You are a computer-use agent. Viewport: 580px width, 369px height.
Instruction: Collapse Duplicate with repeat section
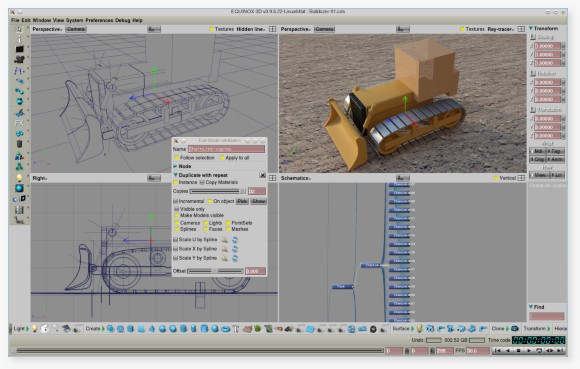176,175
